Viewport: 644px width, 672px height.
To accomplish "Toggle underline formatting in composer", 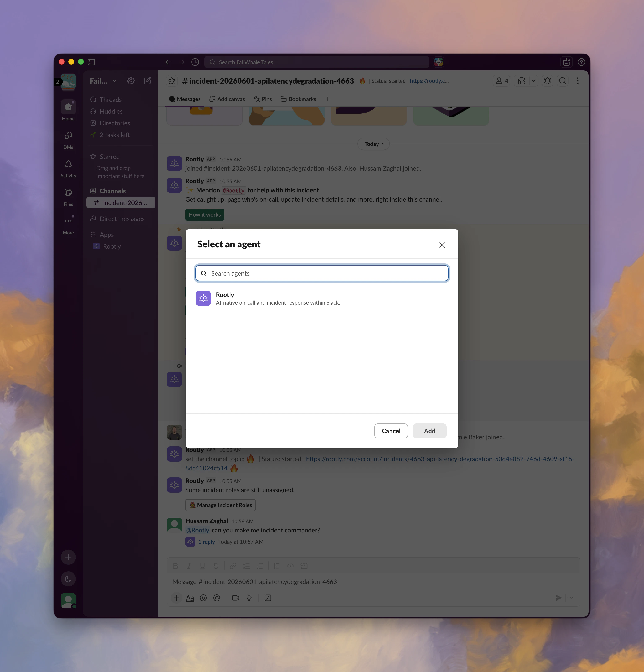I will click(202, 566).
